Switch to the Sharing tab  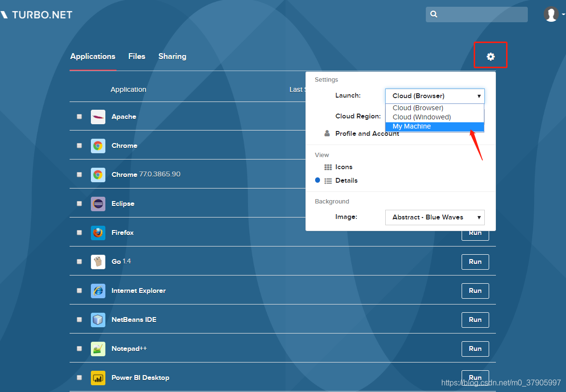(172, 56)
